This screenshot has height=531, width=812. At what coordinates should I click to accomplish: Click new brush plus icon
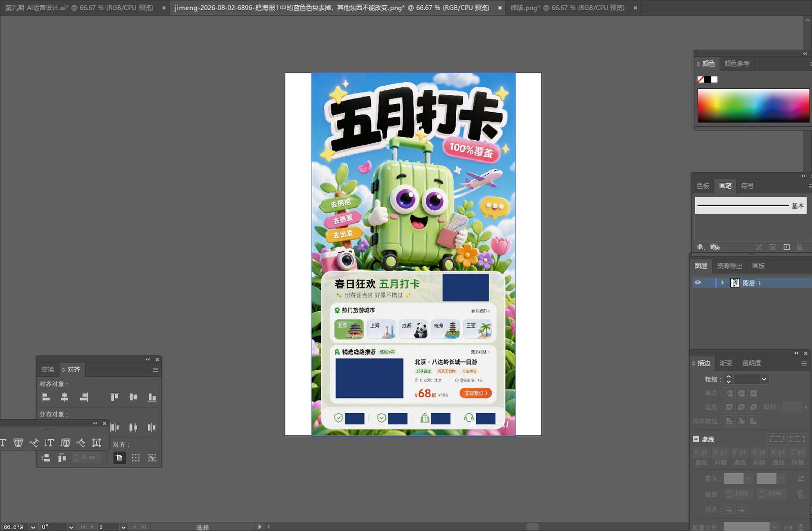tap(786, 247)
